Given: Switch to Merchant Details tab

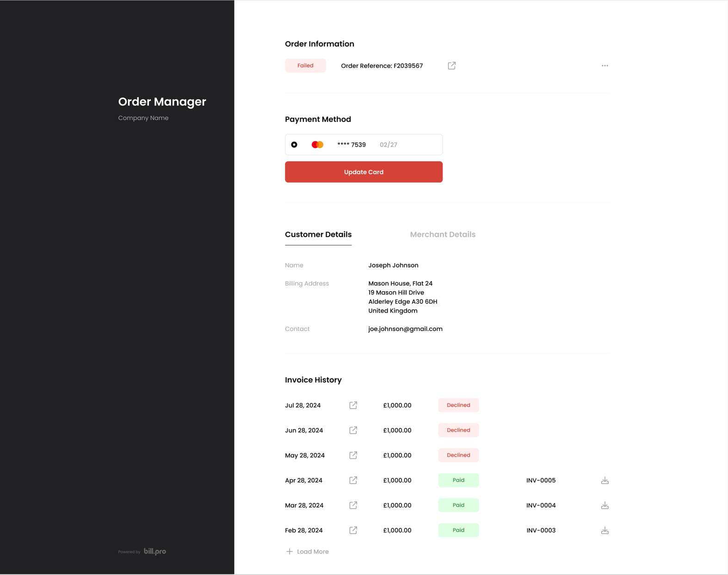Looking at the screenshot, I should [443, 234].
